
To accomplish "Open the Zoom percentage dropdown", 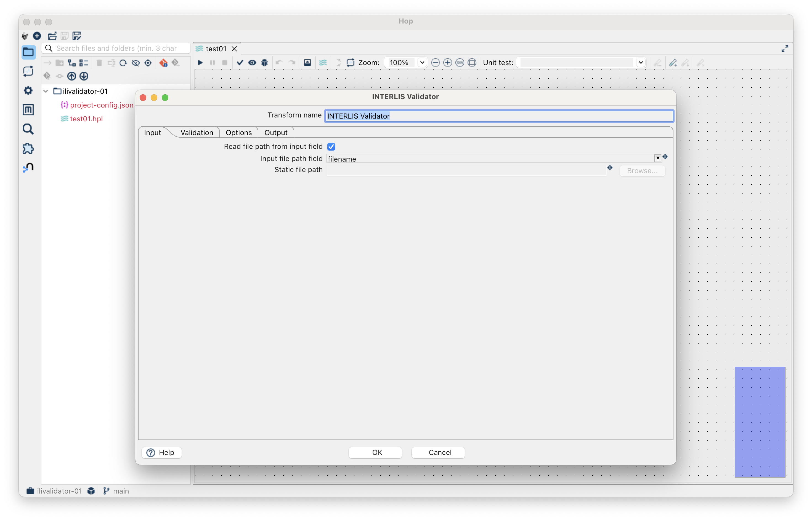I will tap(422, 63).
